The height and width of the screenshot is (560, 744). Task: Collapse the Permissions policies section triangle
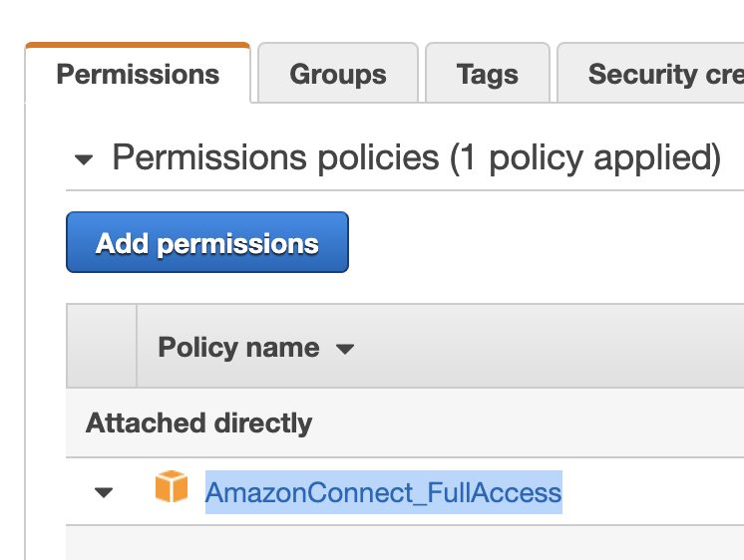[84, 159]
